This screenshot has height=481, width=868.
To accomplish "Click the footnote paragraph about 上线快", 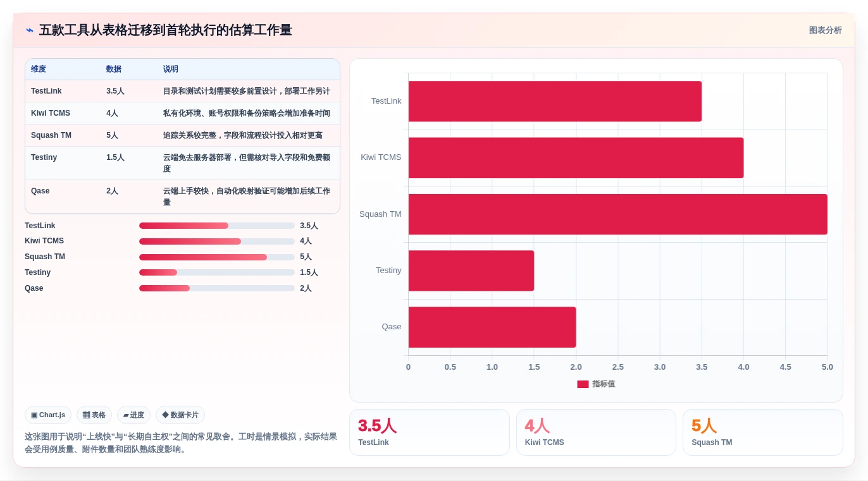I will point(181,443).
